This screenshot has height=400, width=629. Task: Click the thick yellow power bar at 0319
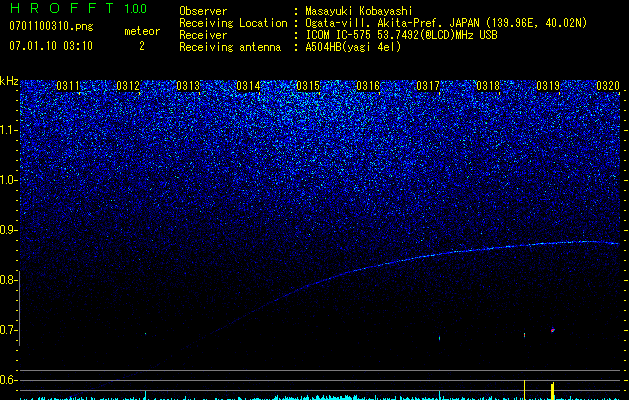(x=553, y=391)
